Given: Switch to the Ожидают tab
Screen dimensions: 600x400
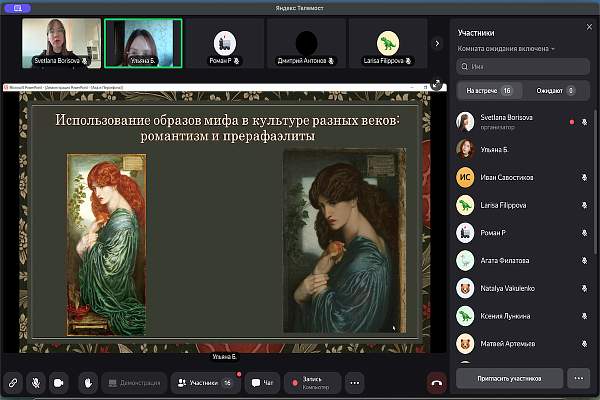Looking at the screenshot, I should [x=555, y=91].
